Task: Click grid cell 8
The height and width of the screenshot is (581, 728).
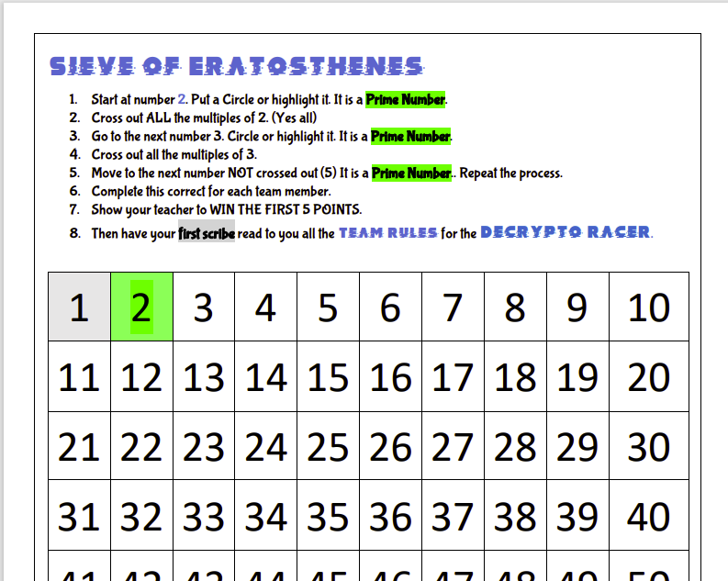Action: pos(515,307)
